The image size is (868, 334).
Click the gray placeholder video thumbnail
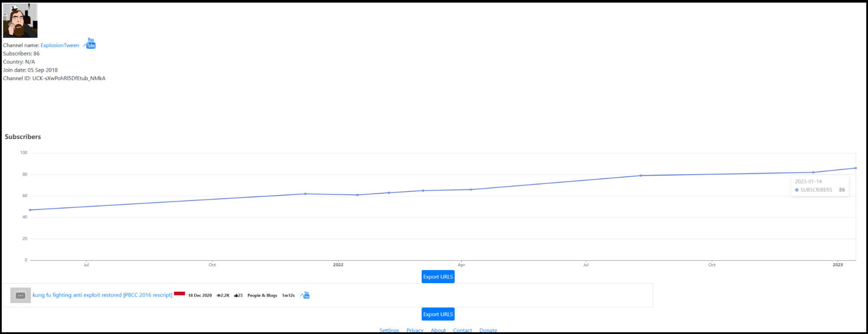(x=20, y=295)
